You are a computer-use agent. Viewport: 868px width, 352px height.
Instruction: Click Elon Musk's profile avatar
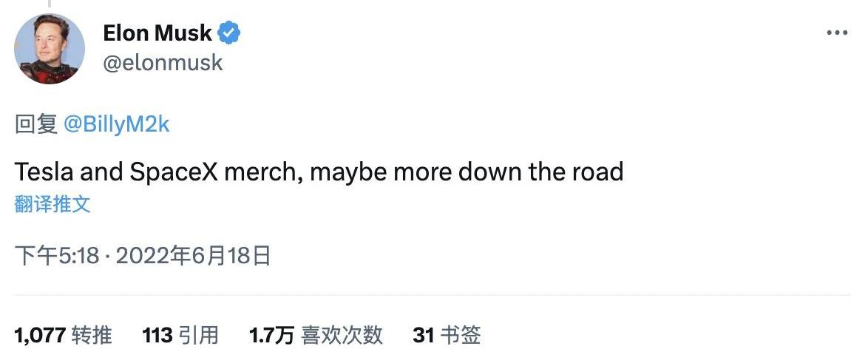pos(50,49)
